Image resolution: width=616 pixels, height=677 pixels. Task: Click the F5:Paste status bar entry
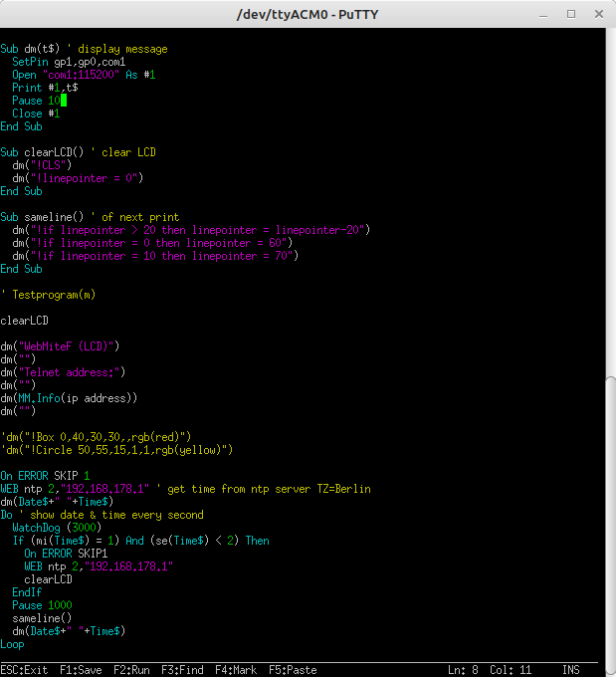[293, 670]
